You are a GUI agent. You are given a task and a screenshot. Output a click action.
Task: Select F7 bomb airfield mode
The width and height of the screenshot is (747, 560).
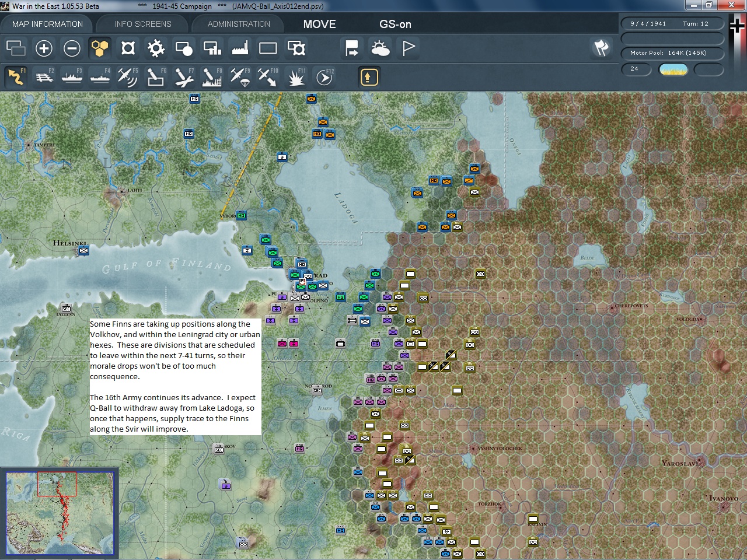(184, 76)
